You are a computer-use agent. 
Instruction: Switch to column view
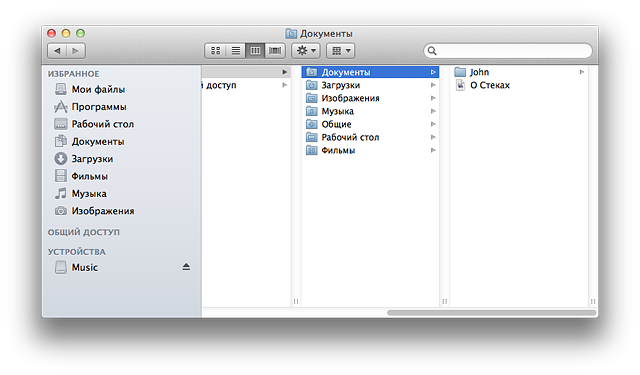click(255, 51)
